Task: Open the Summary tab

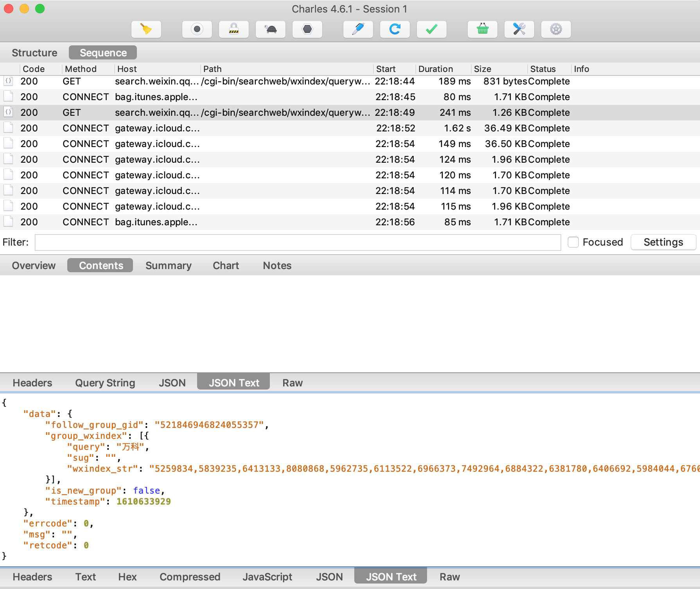Action: click(168, 266)
